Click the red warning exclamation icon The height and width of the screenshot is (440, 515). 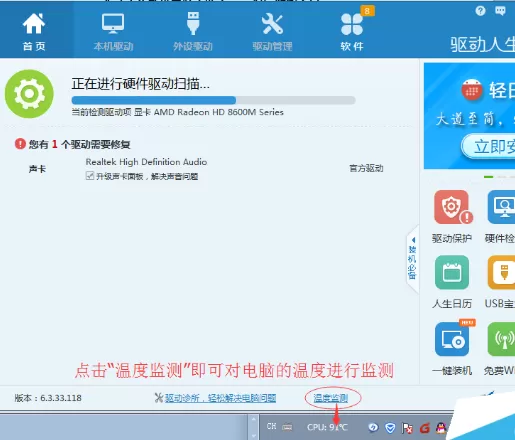click(x=20, y=144)
